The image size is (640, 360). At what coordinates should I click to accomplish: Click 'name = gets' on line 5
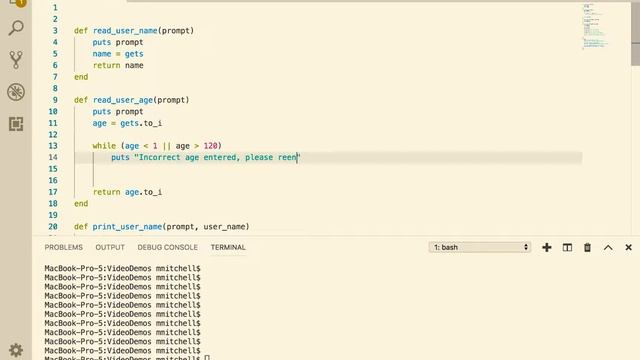point(118,54)
